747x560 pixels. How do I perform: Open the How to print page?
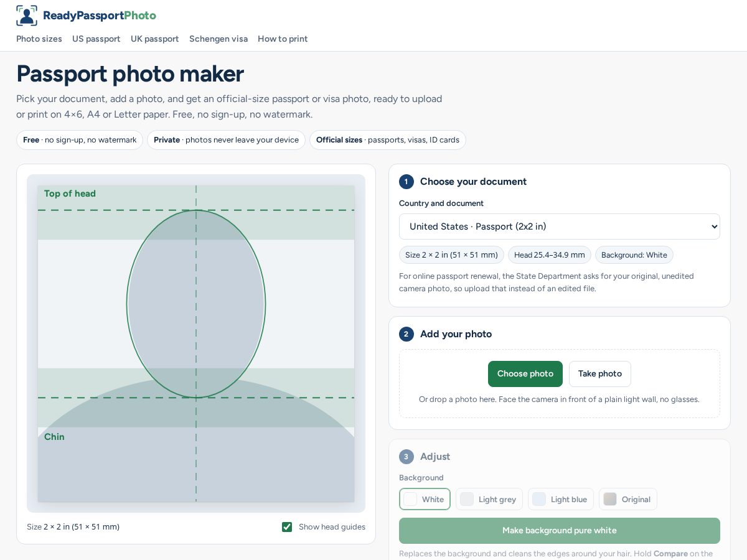pos(283,39)
